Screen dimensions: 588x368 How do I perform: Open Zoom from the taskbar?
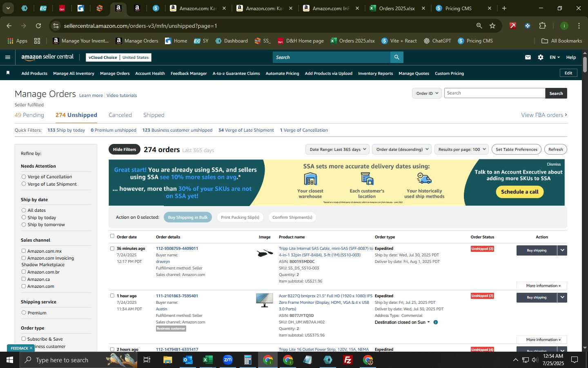(x=227, y=360)
